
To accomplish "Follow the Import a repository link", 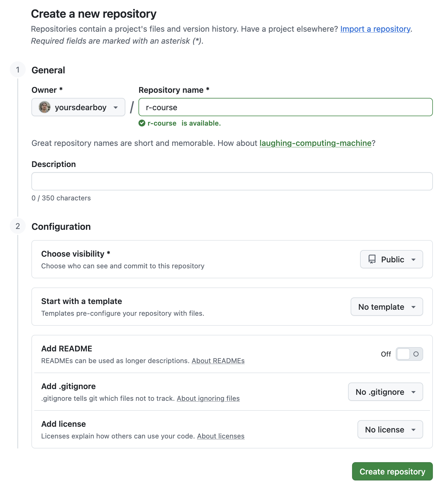I will click(375, 29).
